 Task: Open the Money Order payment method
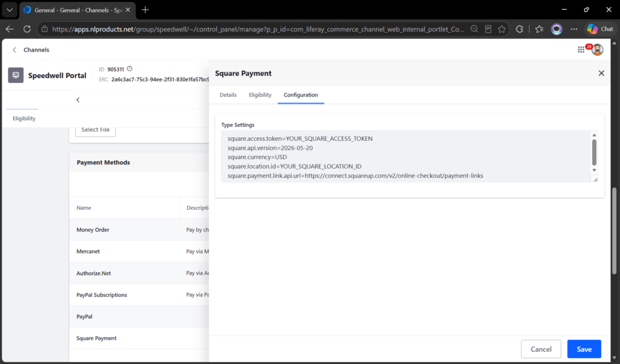click(x=93, y=230)
